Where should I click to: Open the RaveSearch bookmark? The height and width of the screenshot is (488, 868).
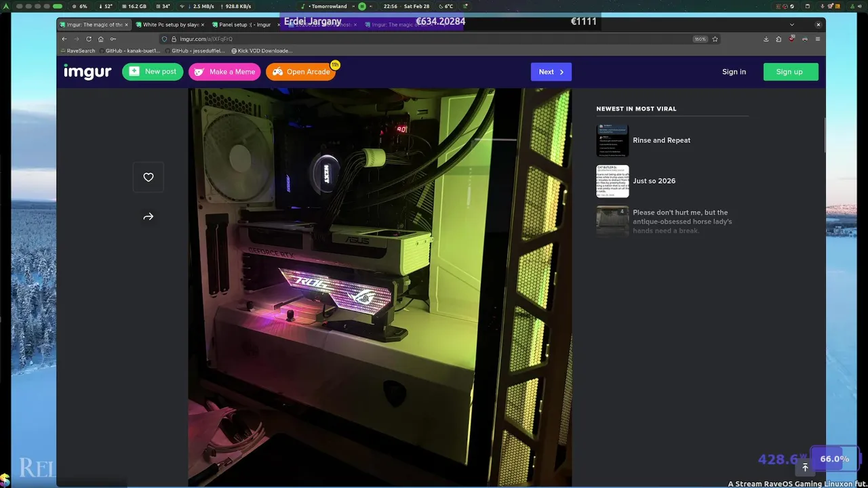click(x=78, y=51)
